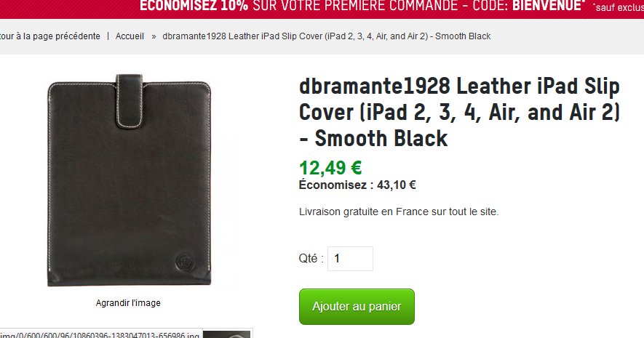The height and width of the screenshot is (338, 644).
Task: Click the black leather iPad cover image
Action: pos(129,180)
